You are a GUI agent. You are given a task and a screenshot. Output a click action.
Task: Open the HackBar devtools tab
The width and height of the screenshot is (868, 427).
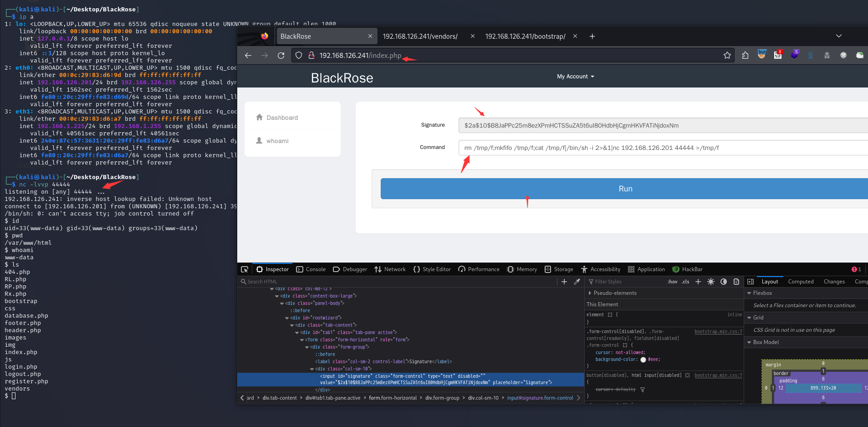pyautogui.click(x=687, y=269)
